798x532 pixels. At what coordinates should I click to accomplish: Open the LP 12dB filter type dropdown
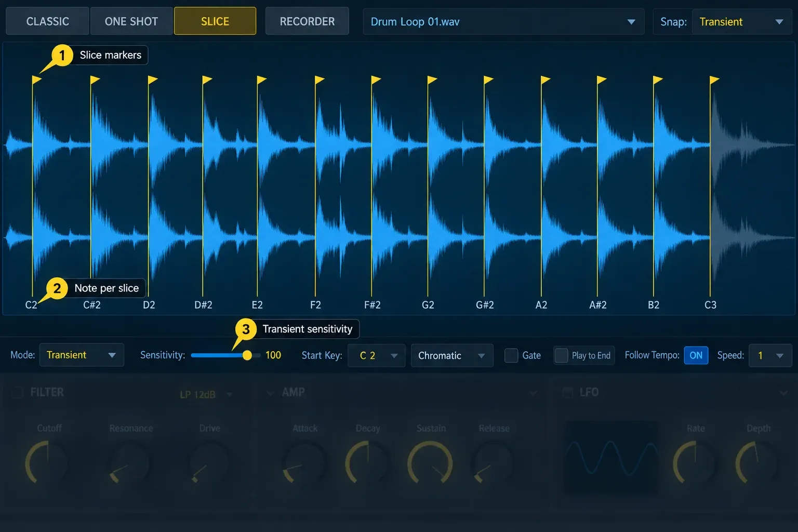point(206,394)
